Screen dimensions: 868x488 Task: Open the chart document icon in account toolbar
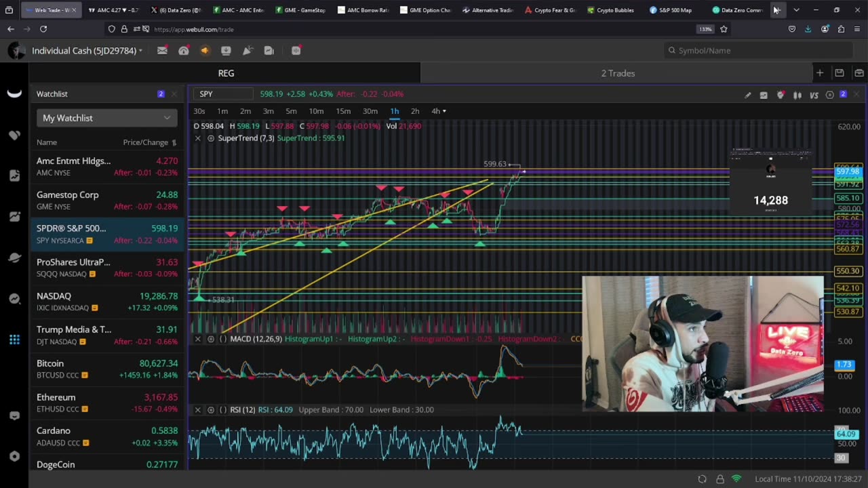click(x=269, y=51)
